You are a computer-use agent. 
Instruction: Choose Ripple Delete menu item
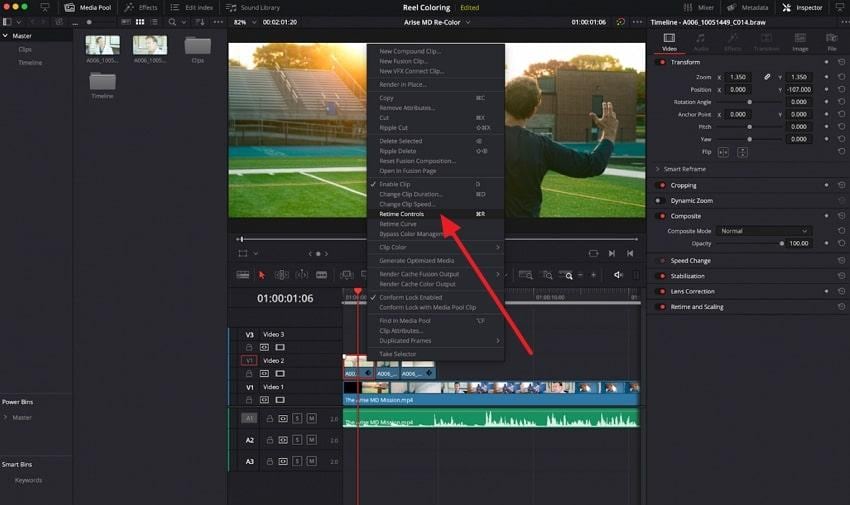click(x=436, y=151)
